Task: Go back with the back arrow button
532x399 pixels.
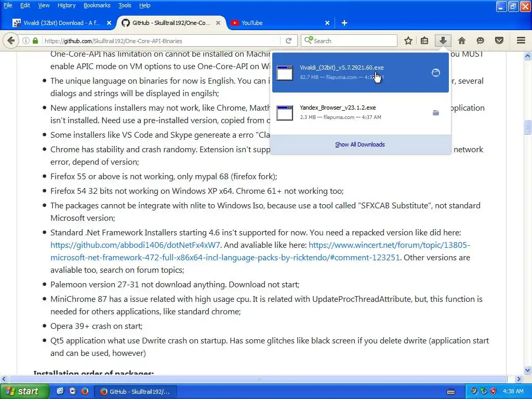Action: pos(11,41)
